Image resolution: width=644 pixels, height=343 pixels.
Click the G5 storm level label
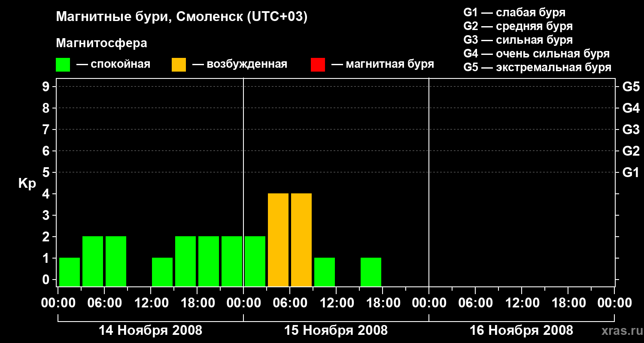pos(631,87)
